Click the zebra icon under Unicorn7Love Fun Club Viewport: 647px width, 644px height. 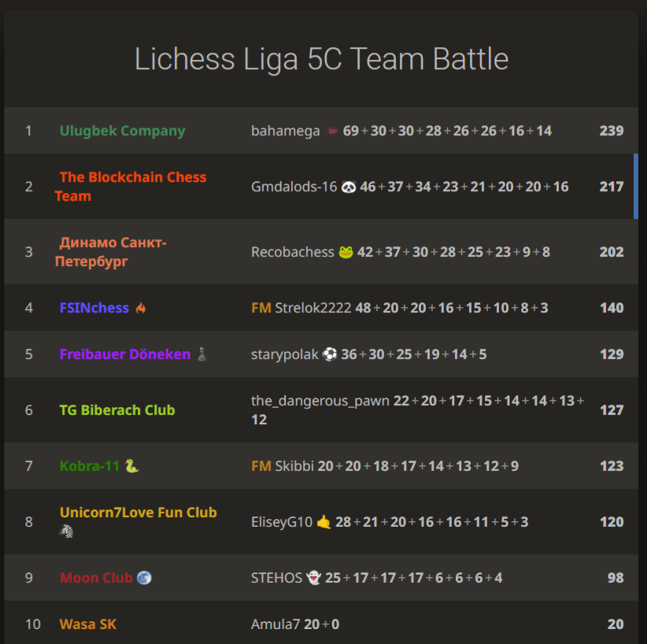click(66, 531)
